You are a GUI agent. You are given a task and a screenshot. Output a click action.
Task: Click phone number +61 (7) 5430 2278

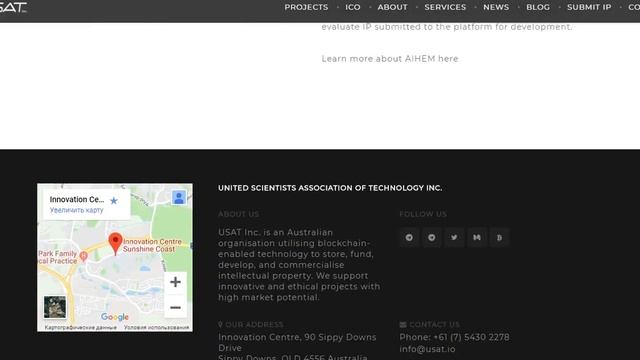[471, 337]
